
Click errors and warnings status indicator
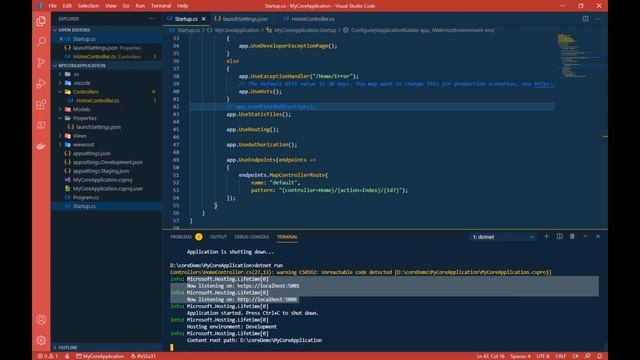pyautogui.click(x=48, y=356)
